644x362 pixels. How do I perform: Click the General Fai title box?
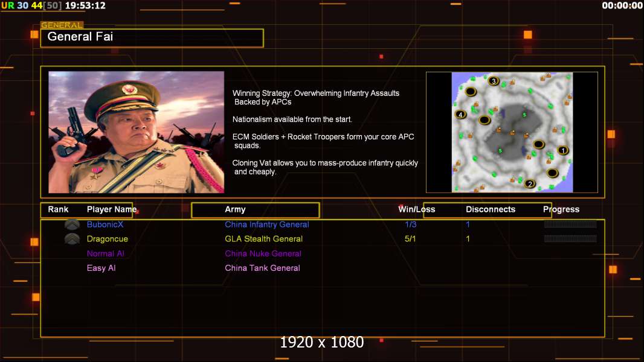point(152,38)
